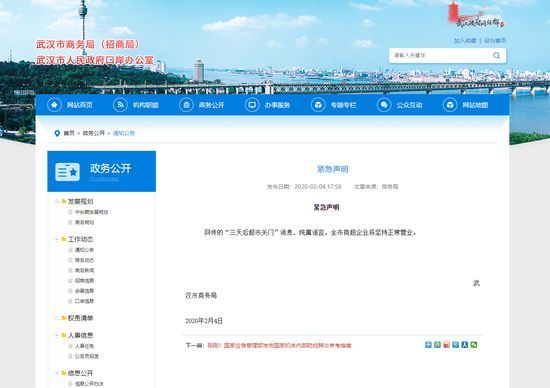
Task: Open 通知公告 in the sidebar tree
Action: point(84,250)
